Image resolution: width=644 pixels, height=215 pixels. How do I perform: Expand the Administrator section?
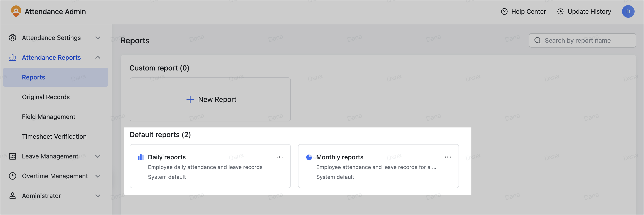click(98, 196)
